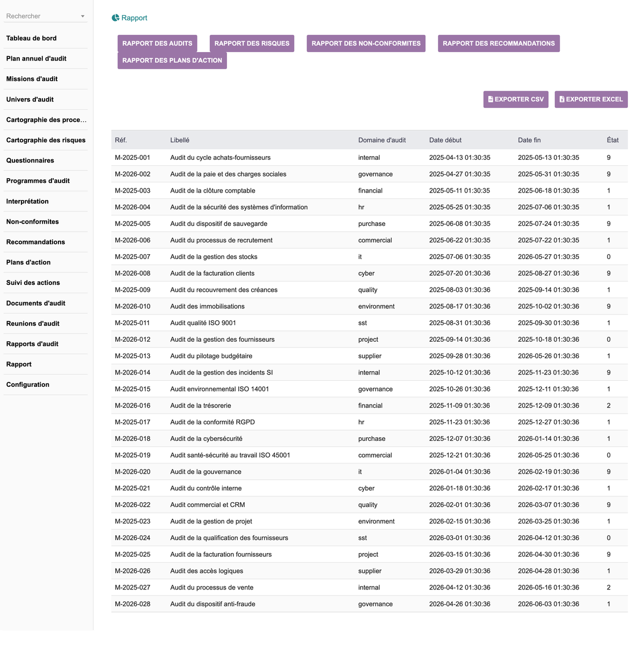Open Cartographie des risques
Screen dimensions: 644x648
[46, 140]
